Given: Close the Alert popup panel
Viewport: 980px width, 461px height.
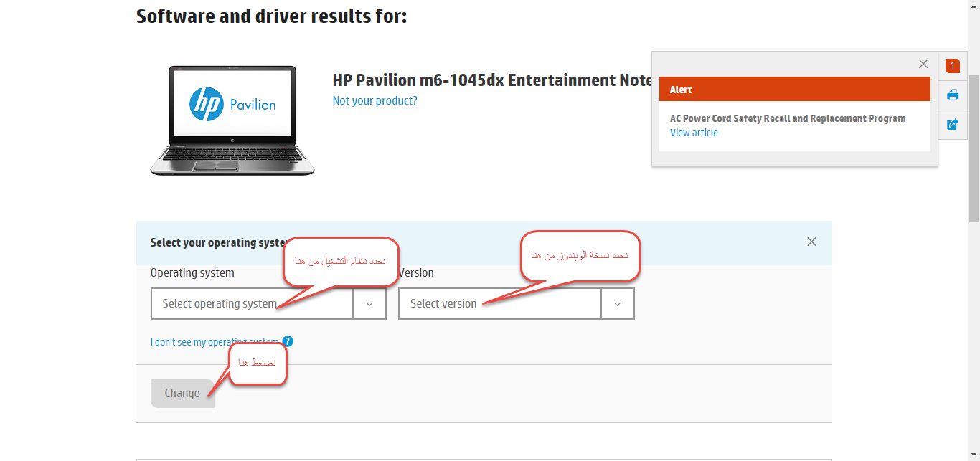Looking at the screenshot, I should tap(923, 64).
